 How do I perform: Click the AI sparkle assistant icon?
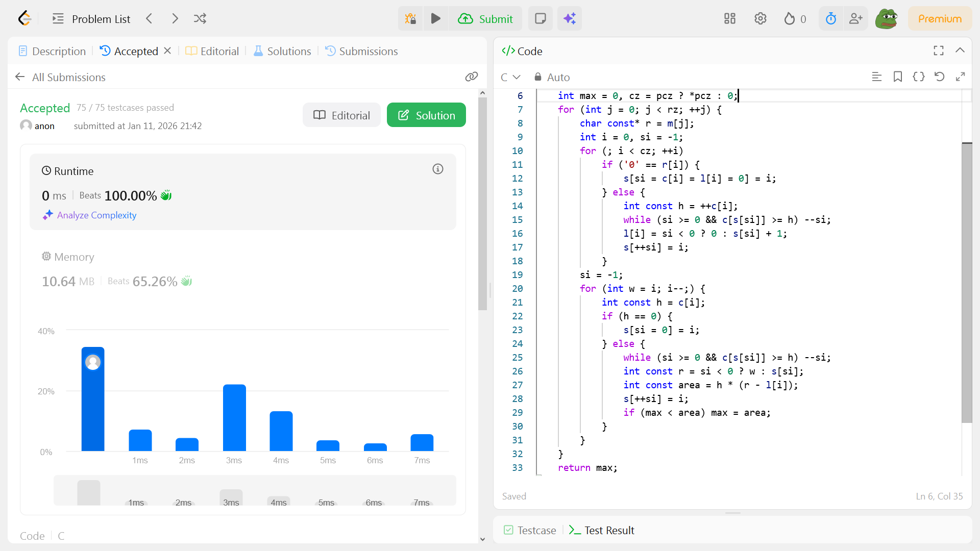pyautogui.click(x=570, y=19)
